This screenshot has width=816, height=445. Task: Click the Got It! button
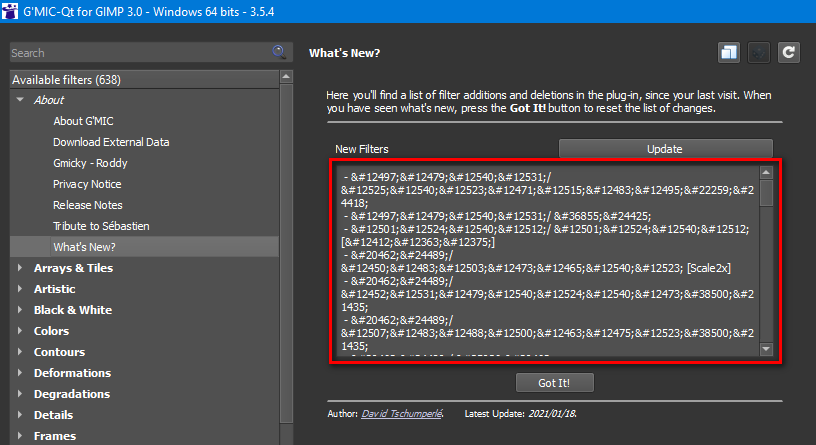pos(554,383)
